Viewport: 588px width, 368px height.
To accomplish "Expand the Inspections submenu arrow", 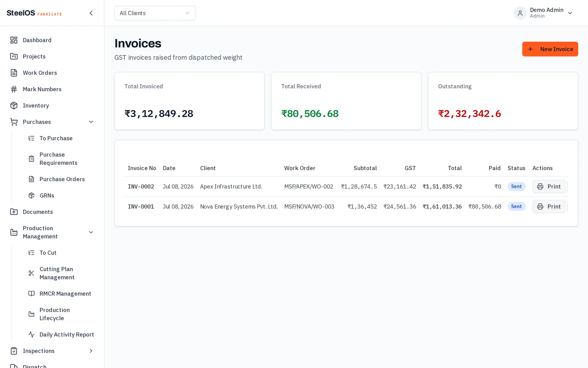I will coord(91,351).
